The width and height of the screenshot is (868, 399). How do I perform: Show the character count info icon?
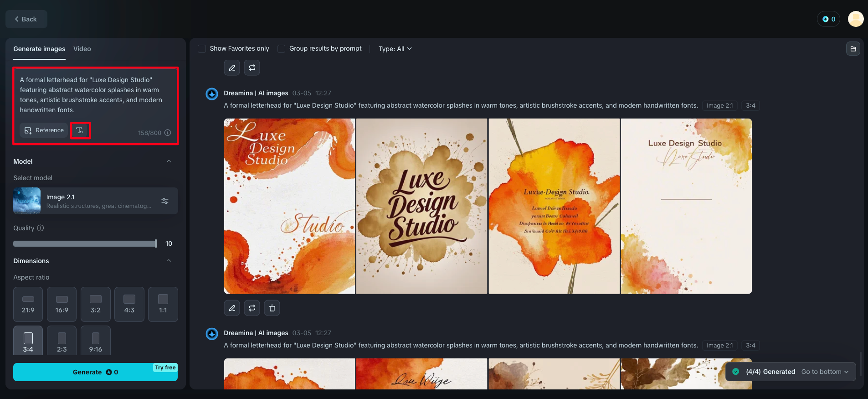[x=168, y=133]
